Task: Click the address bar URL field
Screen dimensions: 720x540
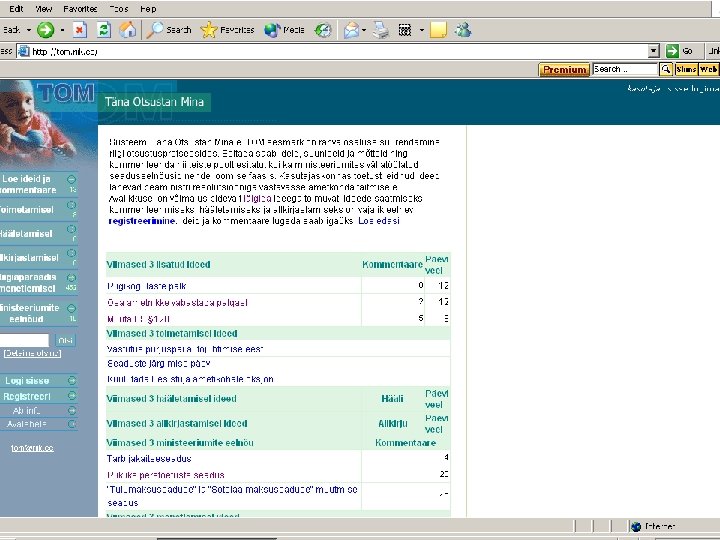Action: (x=333, y=51)
